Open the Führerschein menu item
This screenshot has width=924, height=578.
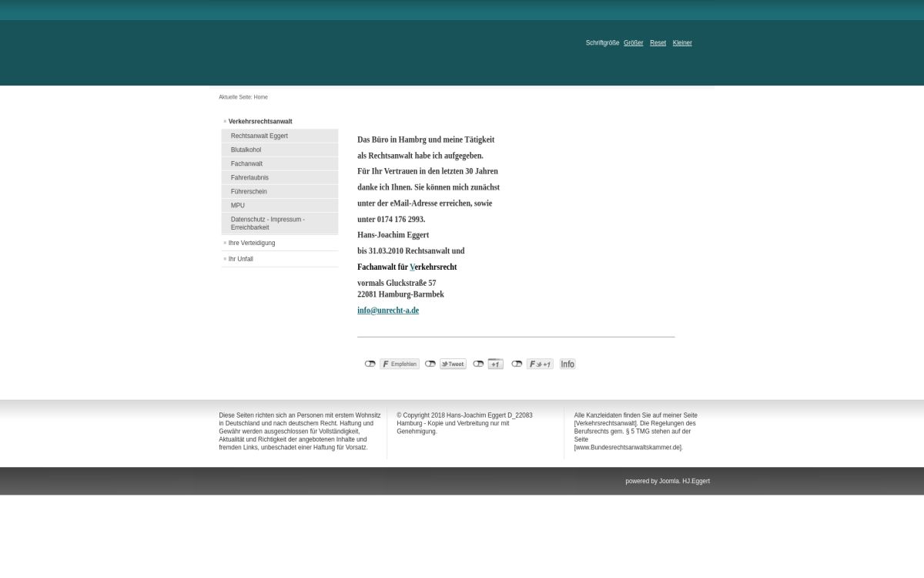click(249, 191)
